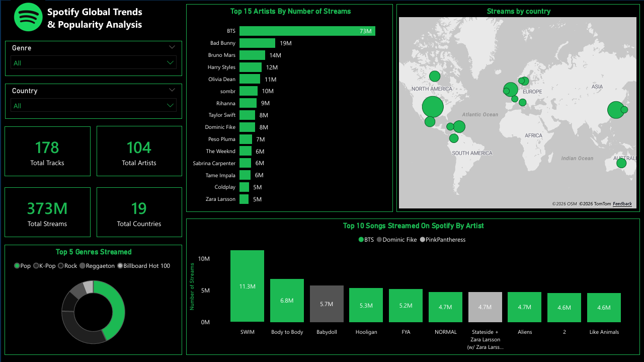Click the Tame Impala artist label
Screen dimensions: 644x362
click(220, 175)
